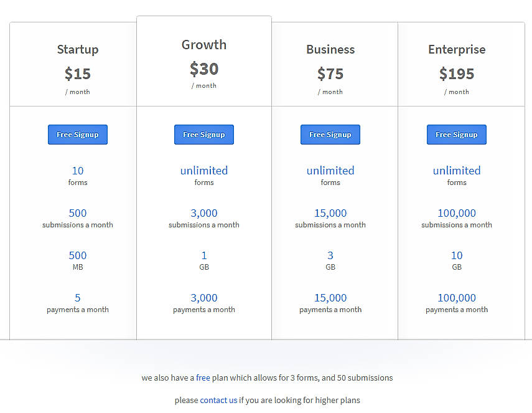Viewport: 532px width, 413px height.
Task: Select the $195 Enterprise price
Action: (x=457, y=74)
